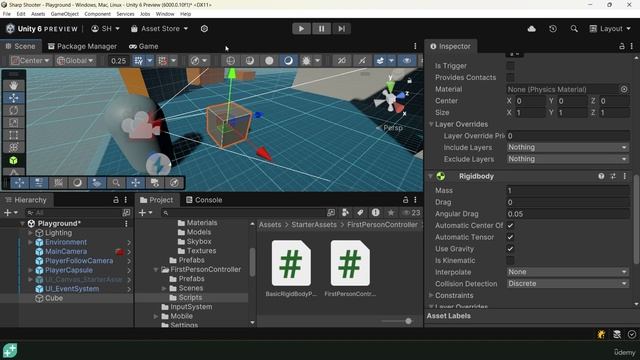Open the settings gear beside Asset Store

[204, 29]
